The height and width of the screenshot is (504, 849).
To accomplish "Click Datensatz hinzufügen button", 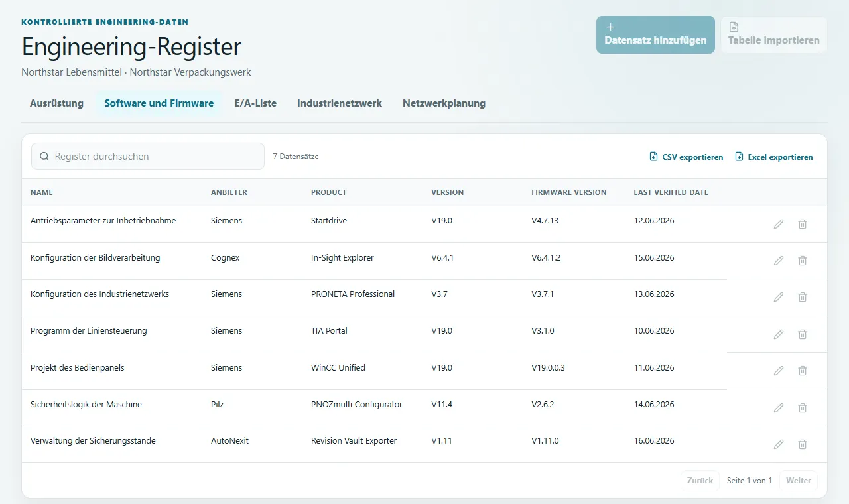I will pos(655,34).
